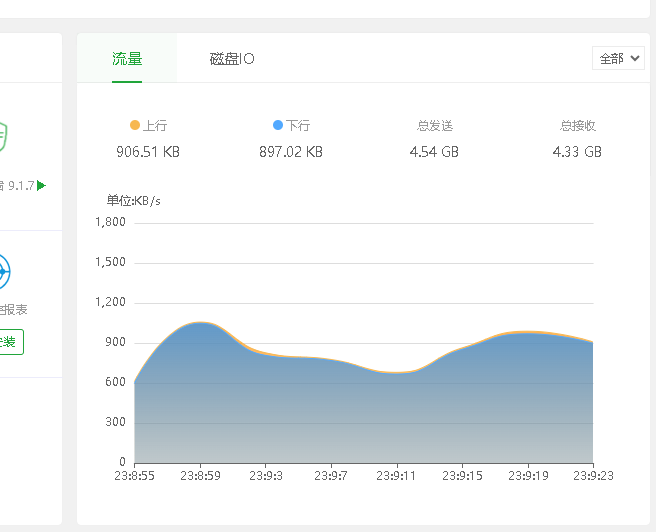This screenshot has width=656, height=532.
Task: Click the 1,200 y-axis label
Action: [x=110, y=302]
